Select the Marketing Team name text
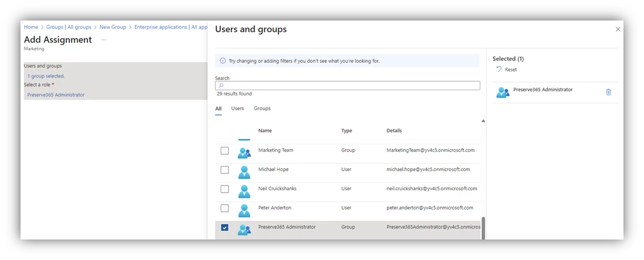644x260 pixels. pos(276,150)
